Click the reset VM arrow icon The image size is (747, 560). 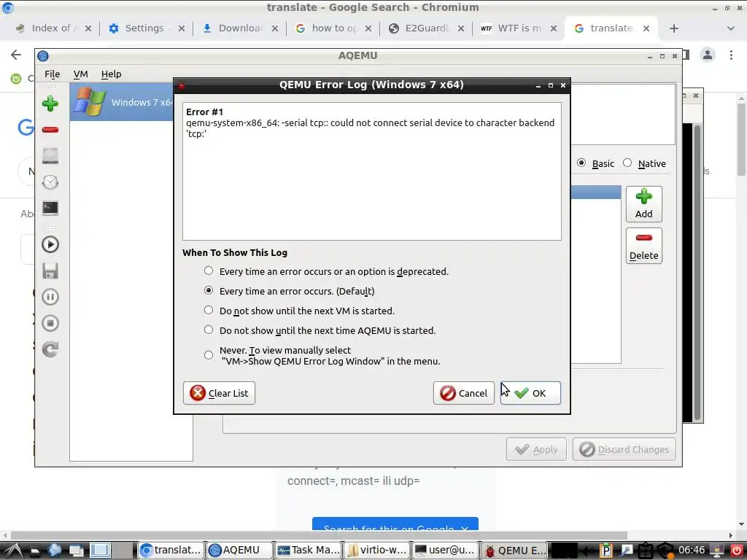point(50,349)
